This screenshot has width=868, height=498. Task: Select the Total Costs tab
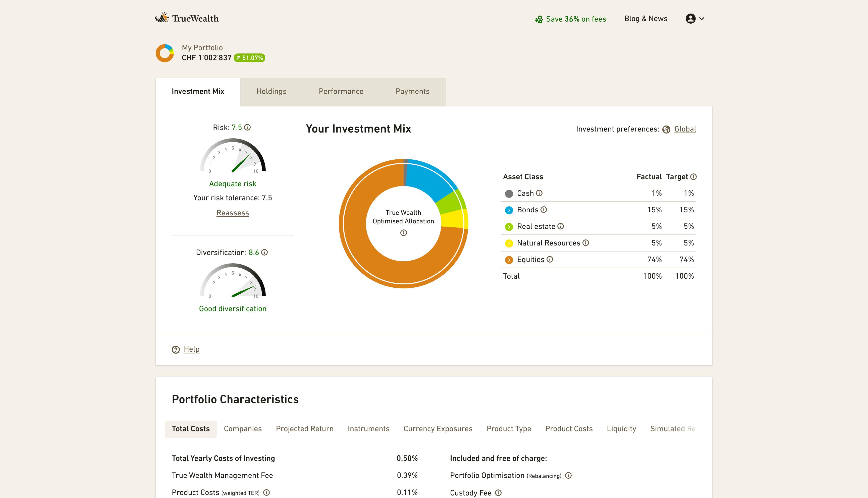(191, 429)
